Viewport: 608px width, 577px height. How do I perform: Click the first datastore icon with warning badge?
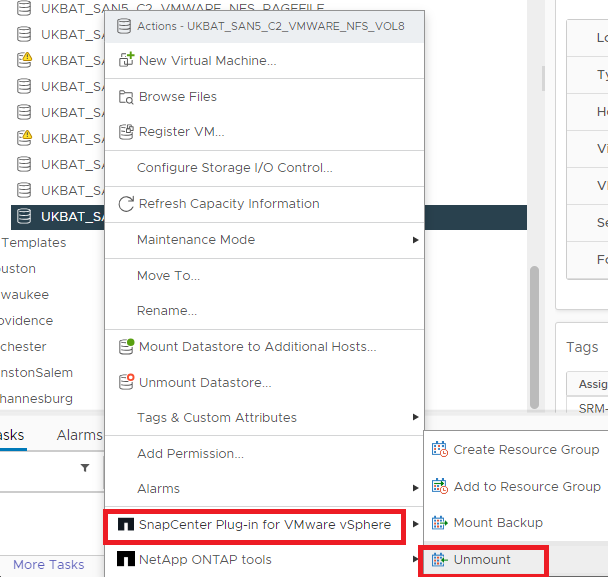[24, 60]
